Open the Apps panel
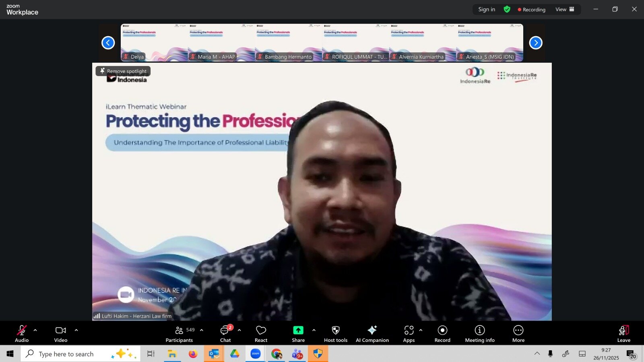The width and height of the screenshot is (644, 362). pos(409,333)
